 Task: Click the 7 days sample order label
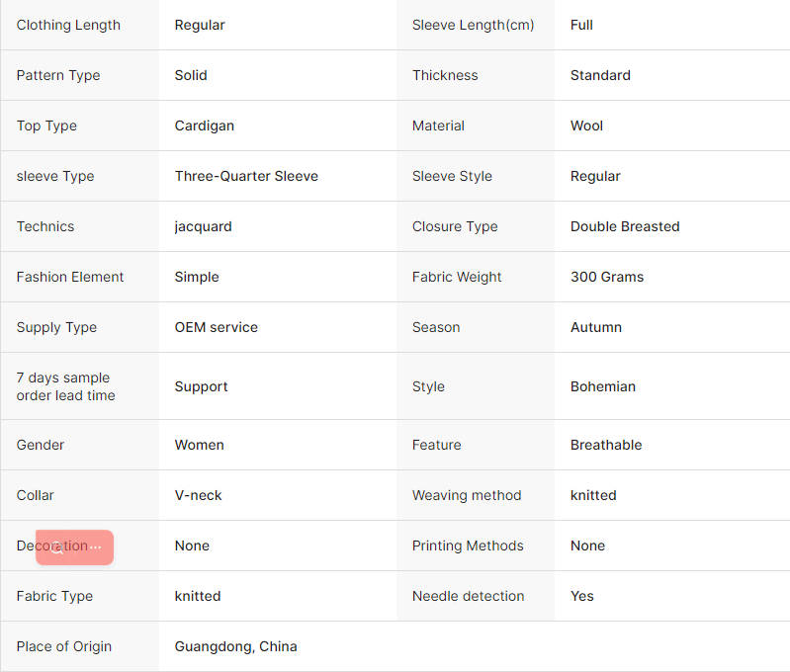point(65,386)
